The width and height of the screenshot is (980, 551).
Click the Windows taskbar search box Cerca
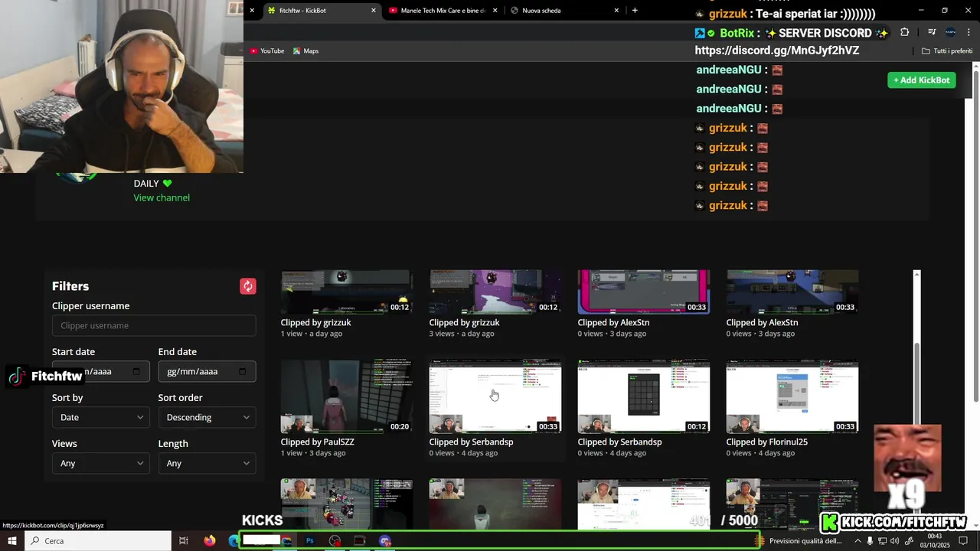pos(98,541)
